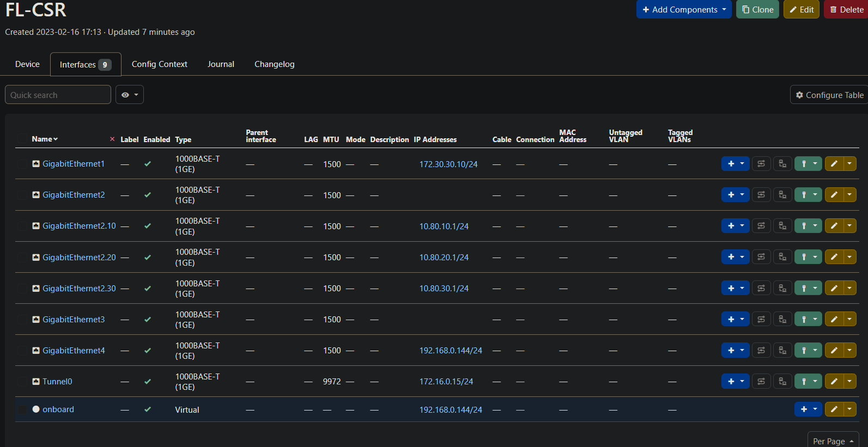Open IP address 172.30.30.10/24
This screenshot has height=447, width=868.
point(448,164)
